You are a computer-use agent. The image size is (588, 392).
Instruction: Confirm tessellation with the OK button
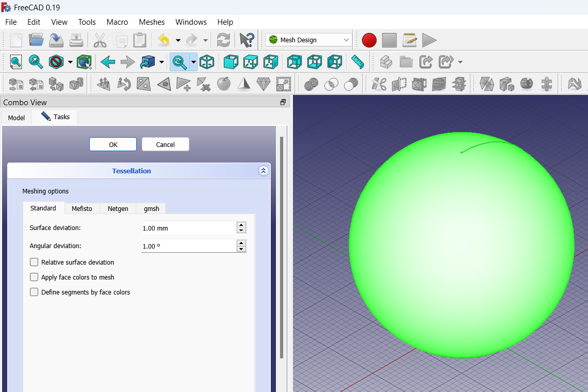[113, 144]
